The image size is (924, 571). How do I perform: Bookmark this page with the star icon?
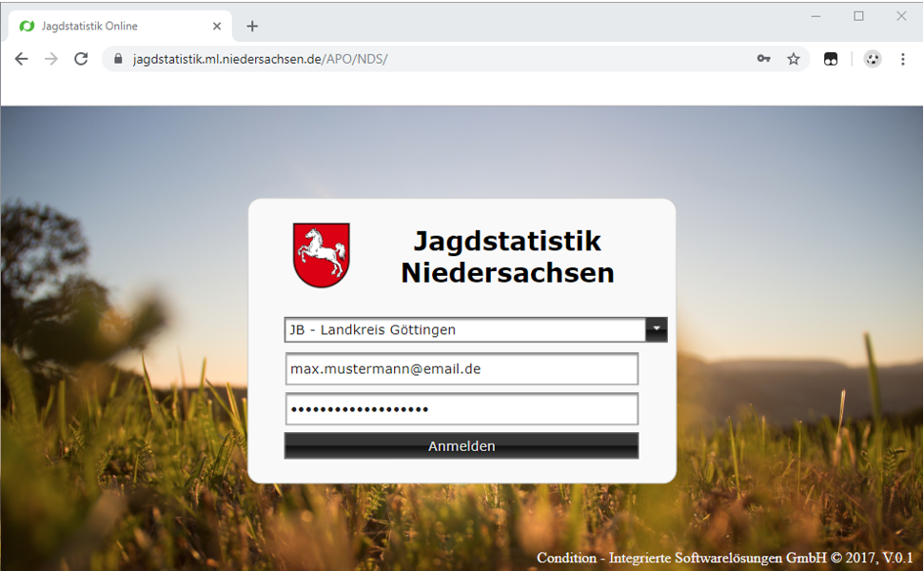click(x=793, y=59)
